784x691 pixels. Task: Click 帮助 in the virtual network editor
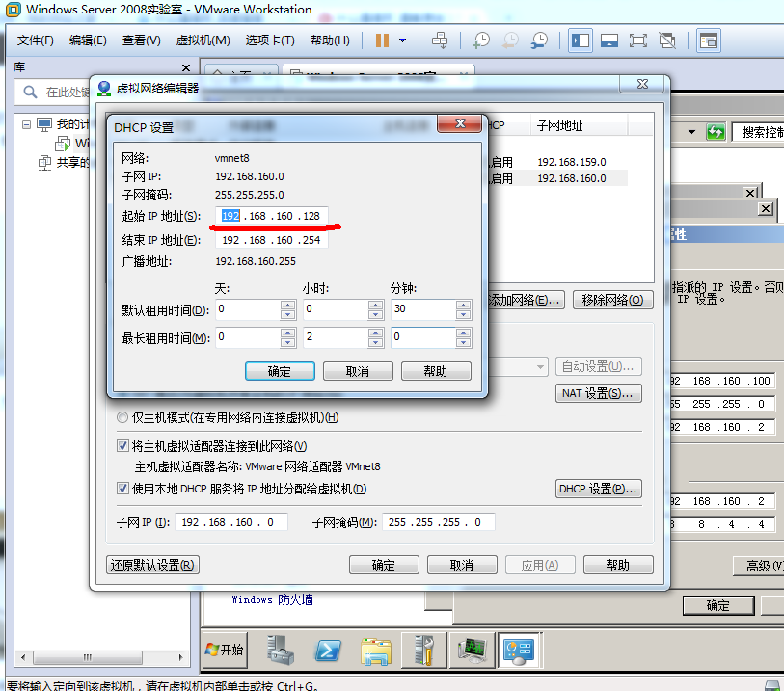tap(618, 565)
